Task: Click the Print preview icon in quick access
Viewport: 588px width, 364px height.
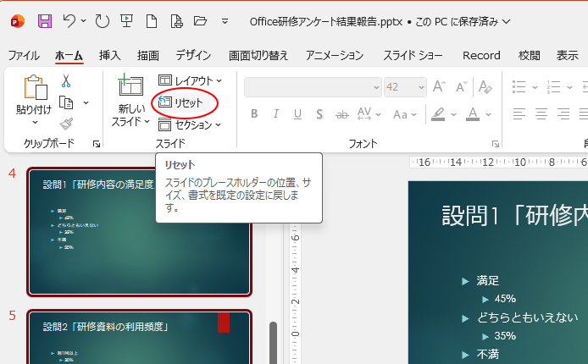Action: [176, 21]
